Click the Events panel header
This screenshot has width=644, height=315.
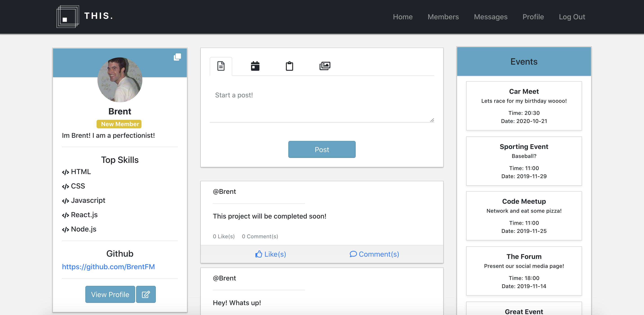524,61
